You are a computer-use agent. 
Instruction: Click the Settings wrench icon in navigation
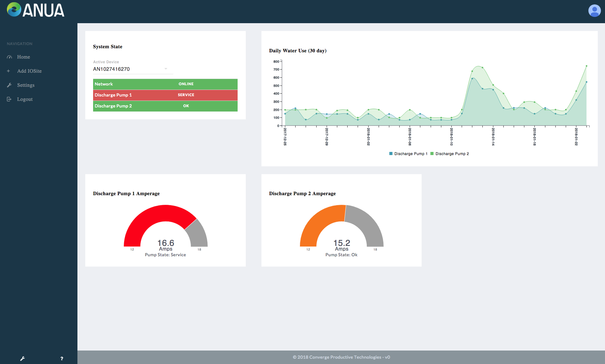pos(9,85)
